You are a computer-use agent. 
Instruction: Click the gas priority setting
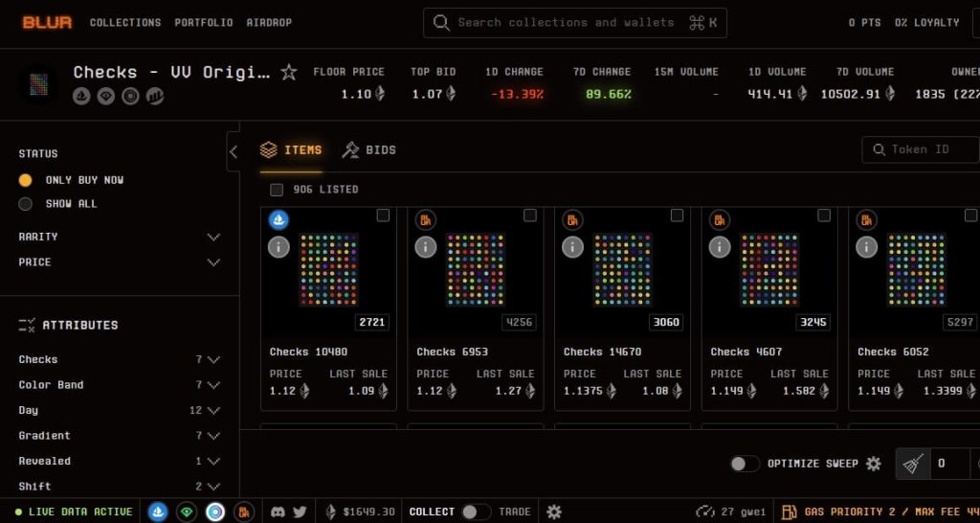[892, 512]
